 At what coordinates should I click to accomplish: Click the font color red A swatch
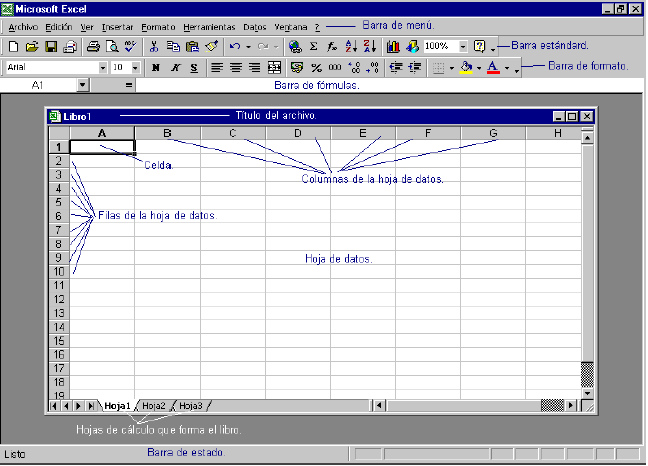click(x=492, y=68)
